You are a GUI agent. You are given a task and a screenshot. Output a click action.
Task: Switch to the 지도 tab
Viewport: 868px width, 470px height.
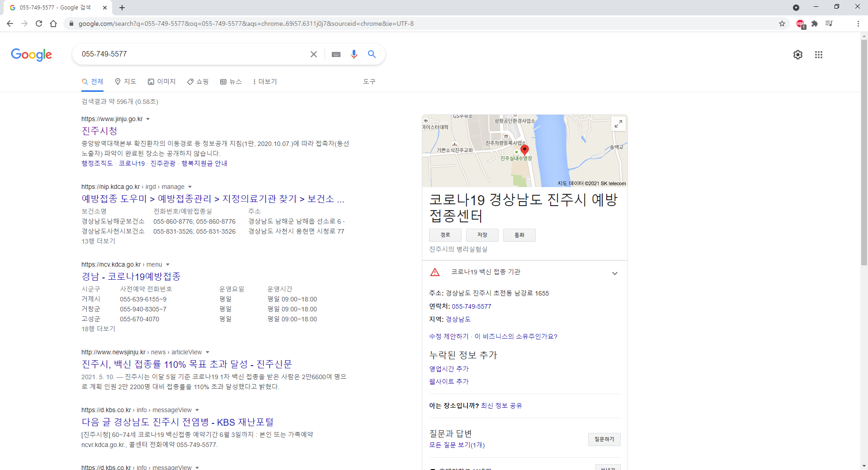tap(126, 82)
